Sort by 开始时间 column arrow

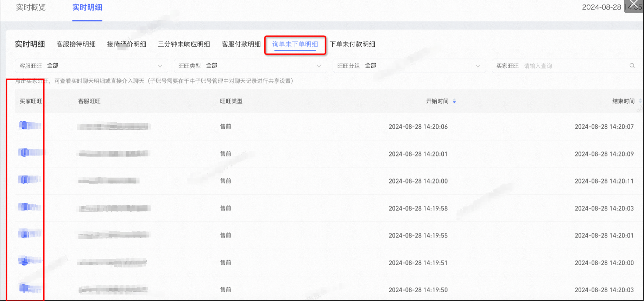coord(454,101)
